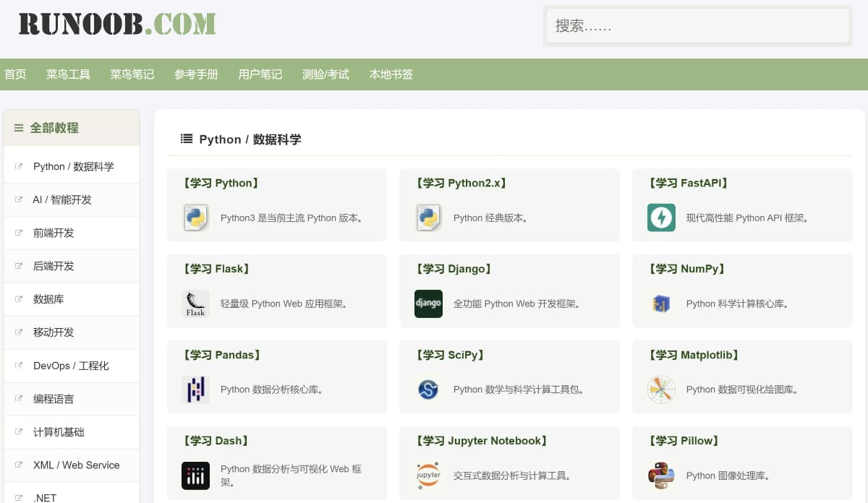
Task: Select 数据库 category in the sidebar
Action: point(72,299)
